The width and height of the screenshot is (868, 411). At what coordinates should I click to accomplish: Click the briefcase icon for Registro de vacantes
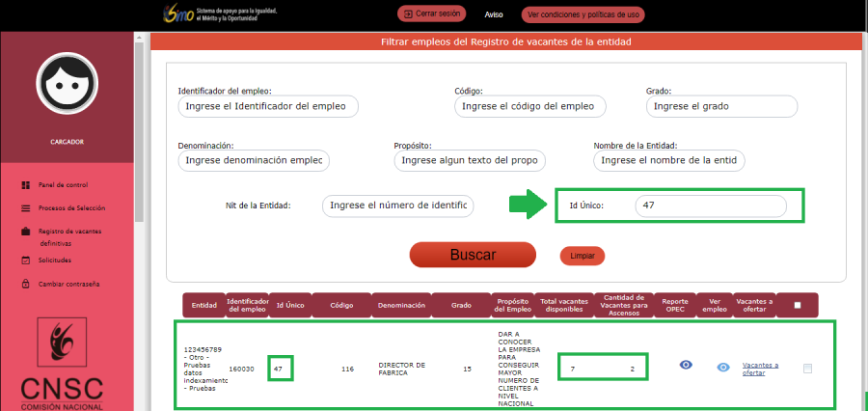tap(26, 232)
